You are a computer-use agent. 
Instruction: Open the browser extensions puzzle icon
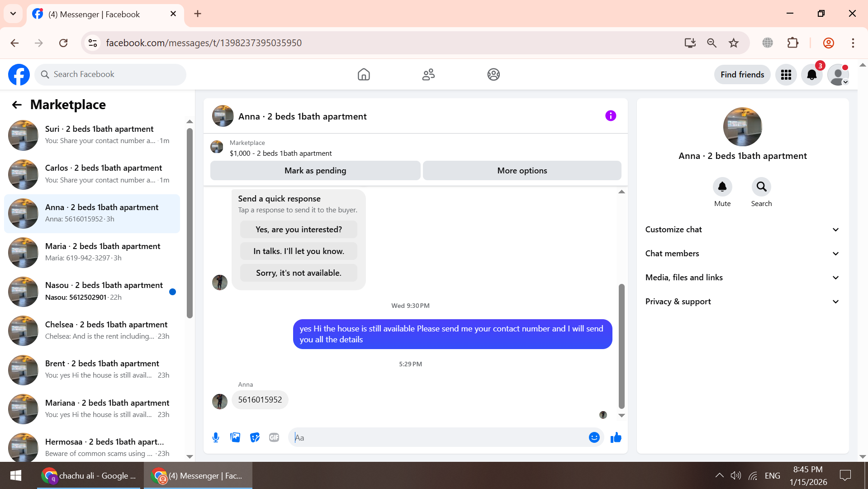(x=793, y=43)
